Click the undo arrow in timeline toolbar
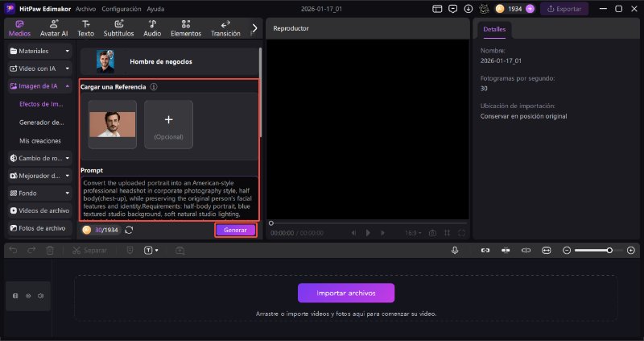Screen dimensions: 644x341 tap(13, 250)
